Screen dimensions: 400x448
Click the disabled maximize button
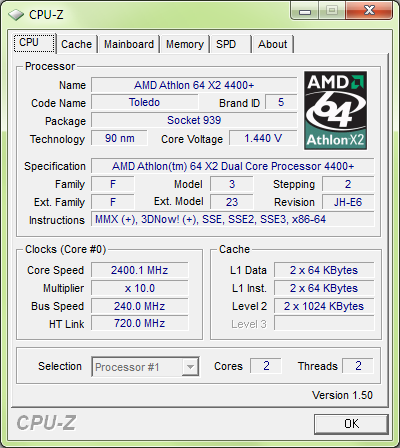point(332,11)
